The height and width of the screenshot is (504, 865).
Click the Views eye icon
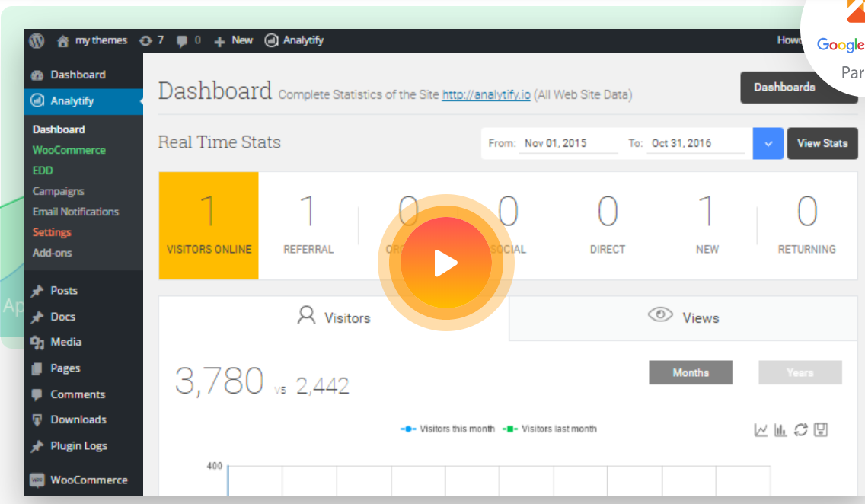pos(660,315)
